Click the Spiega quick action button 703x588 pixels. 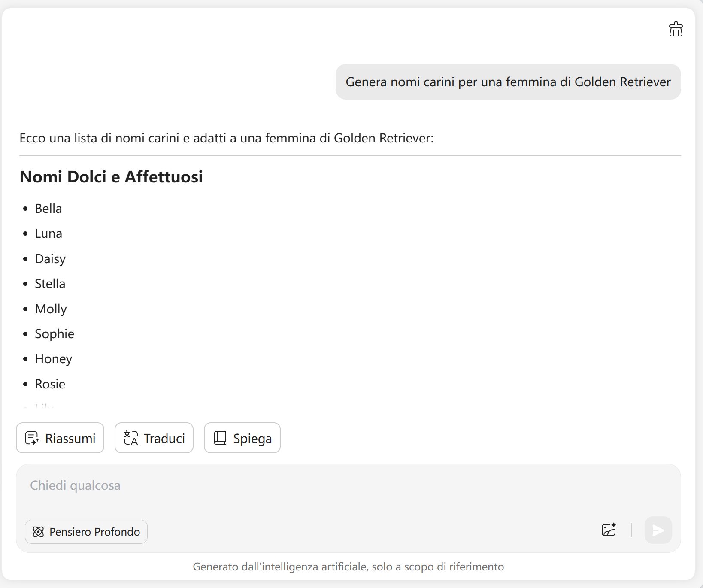242,438
